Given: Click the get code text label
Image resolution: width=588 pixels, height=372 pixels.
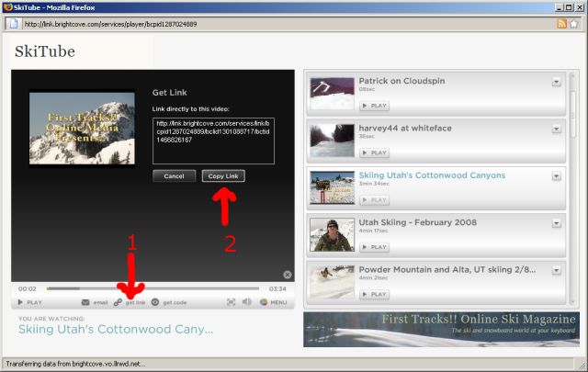Looking at the screenshot, I should coord(175,302).
